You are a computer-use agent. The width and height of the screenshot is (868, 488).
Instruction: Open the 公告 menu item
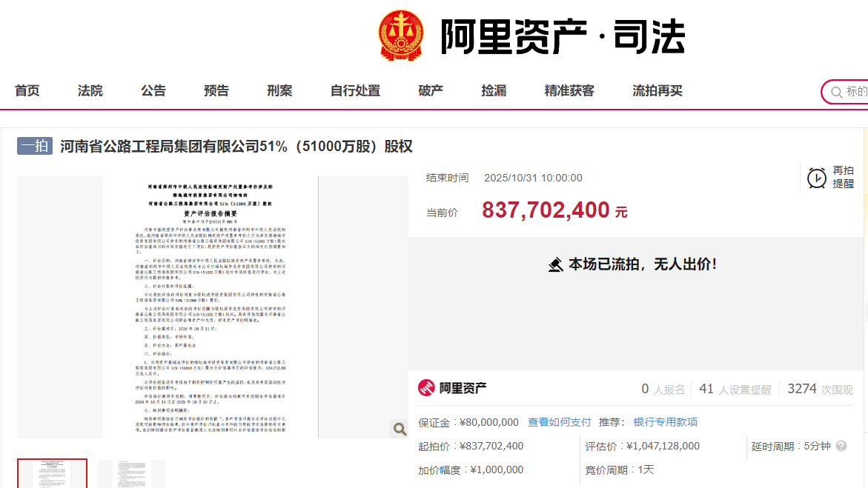[x=153, y=91]
